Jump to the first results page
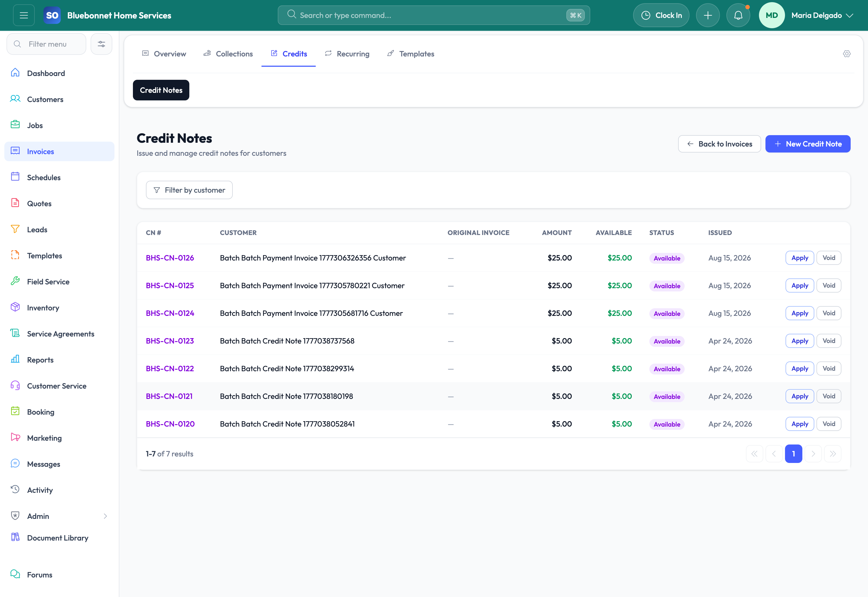Image resolution: width=868 pixels, height=597 pixels. [754, 454]
